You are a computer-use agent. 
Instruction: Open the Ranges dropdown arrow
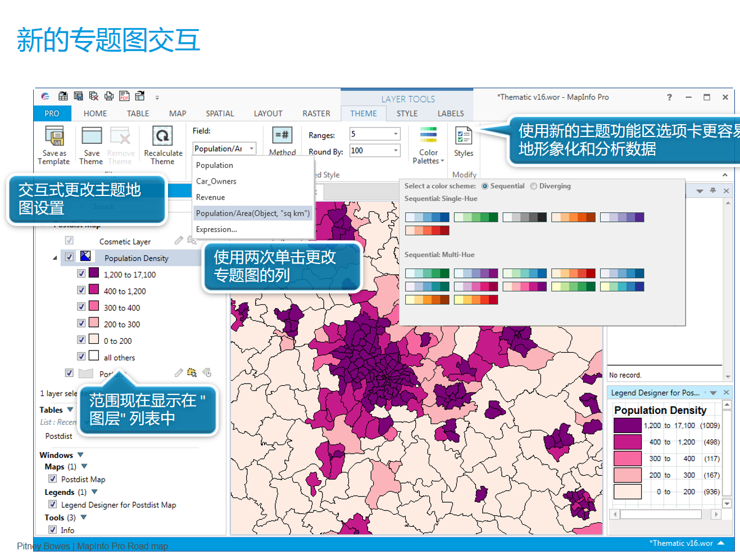click(396, 134)
